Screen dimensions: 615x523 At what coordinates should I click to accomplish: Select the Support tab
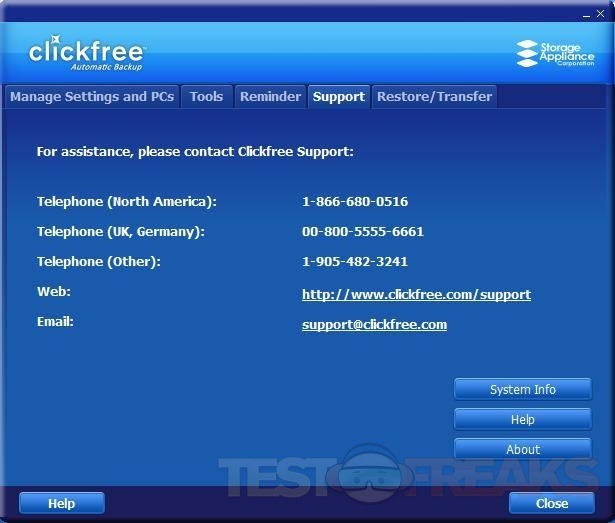(338, 97)
